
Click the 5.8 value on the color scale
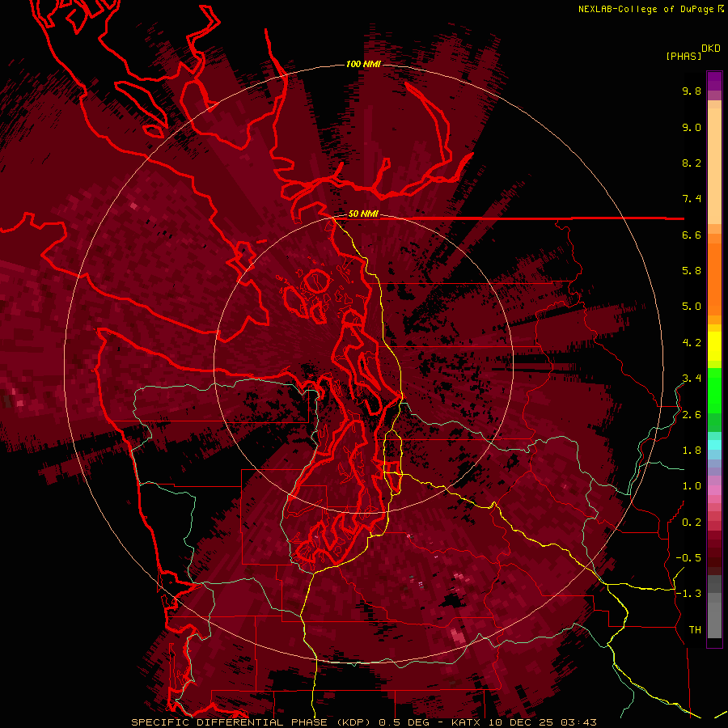692,271
